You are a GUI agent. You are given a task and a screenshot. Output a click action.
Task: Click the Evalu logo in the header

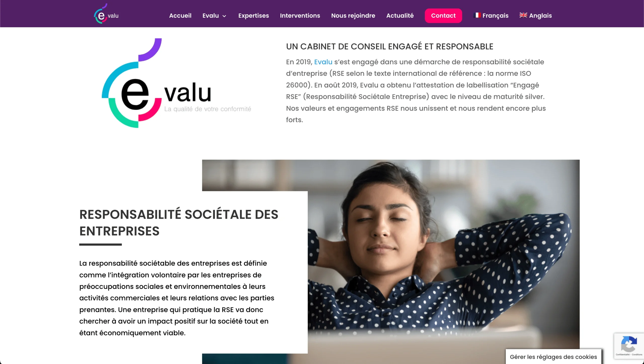[x=106, y=14]
